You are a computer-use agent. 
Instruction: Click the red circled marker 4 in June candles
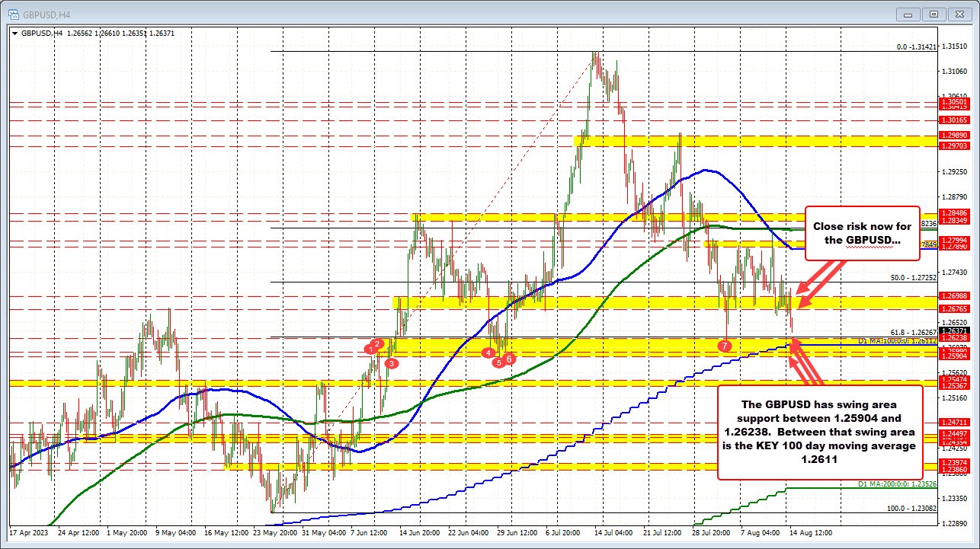coord(488,353)
